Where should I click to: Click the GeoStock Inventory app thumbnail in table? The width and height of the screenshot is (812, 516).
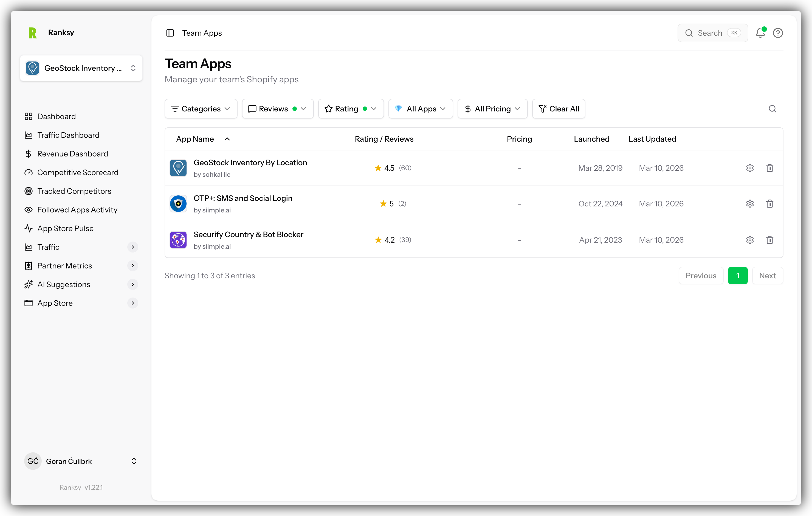[x=178, y=168]
